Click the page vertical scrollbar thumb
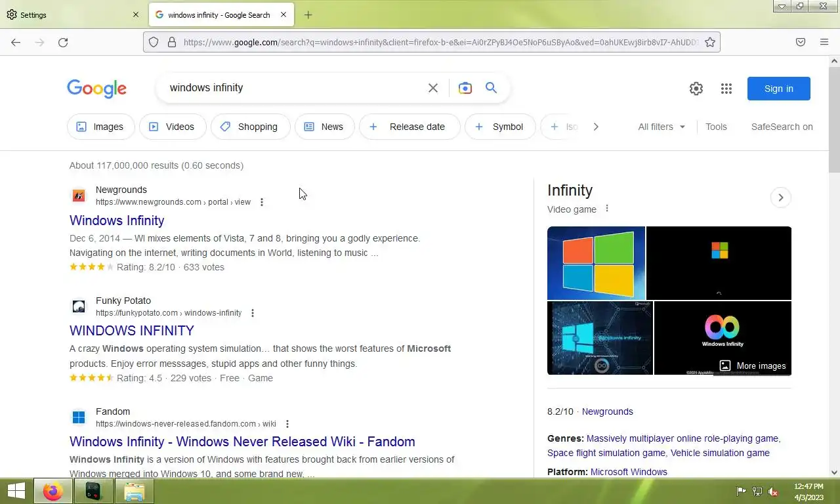 click(834, 118)
